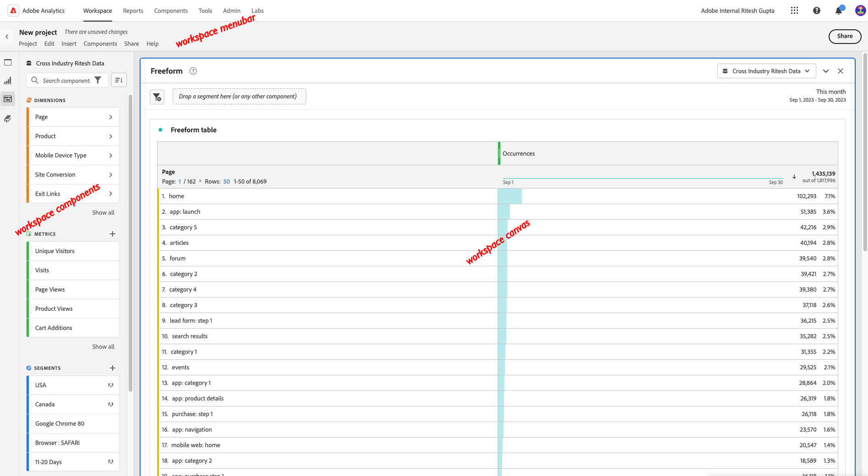Screen dimensions: 868x476
Task: Select the Page Views metric
Action: coord(73,290)
